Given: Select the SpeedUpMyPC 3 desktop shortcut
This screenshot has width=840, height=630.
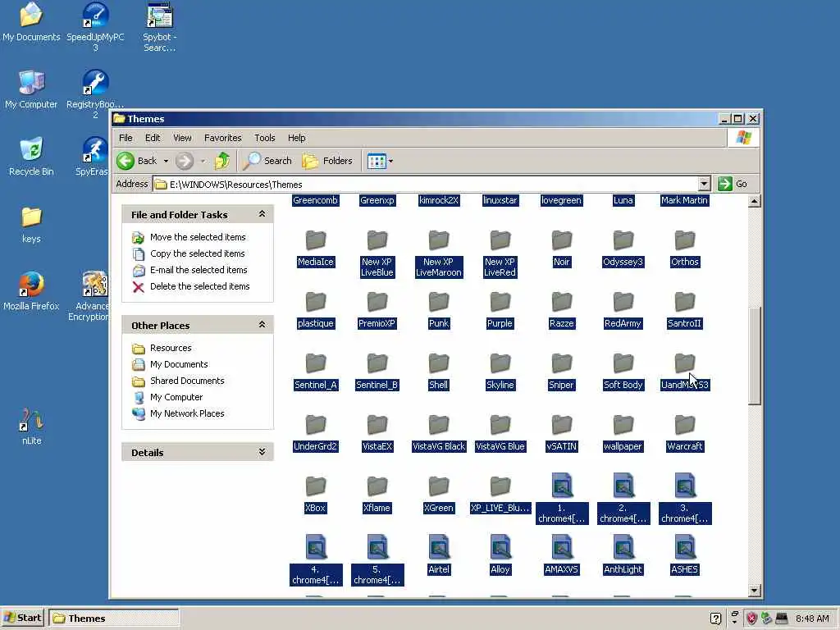Looking at the screenshot, I should (95, 27).
